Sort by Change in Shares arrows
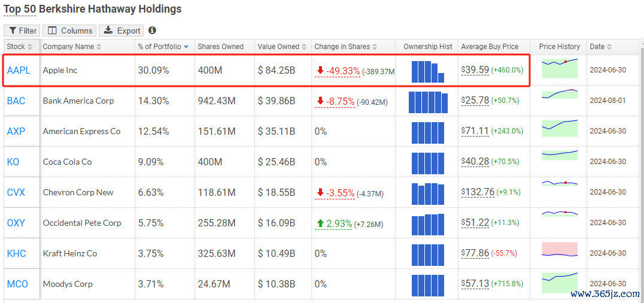This screenshot has height=303, width=644. point(375,47)
